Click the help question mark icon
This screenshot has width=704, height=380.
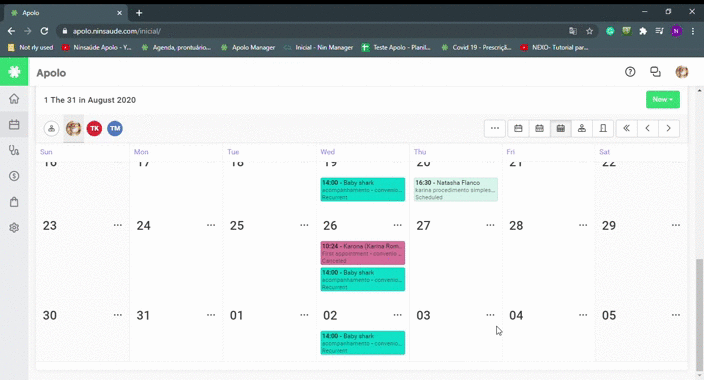tap(630, 72)
